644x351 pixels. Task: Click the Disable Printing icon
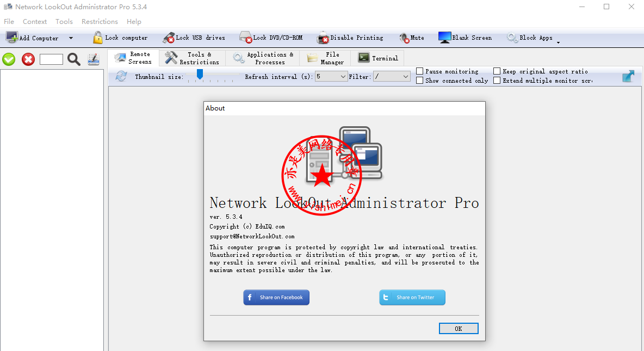(x=323, y=38)
